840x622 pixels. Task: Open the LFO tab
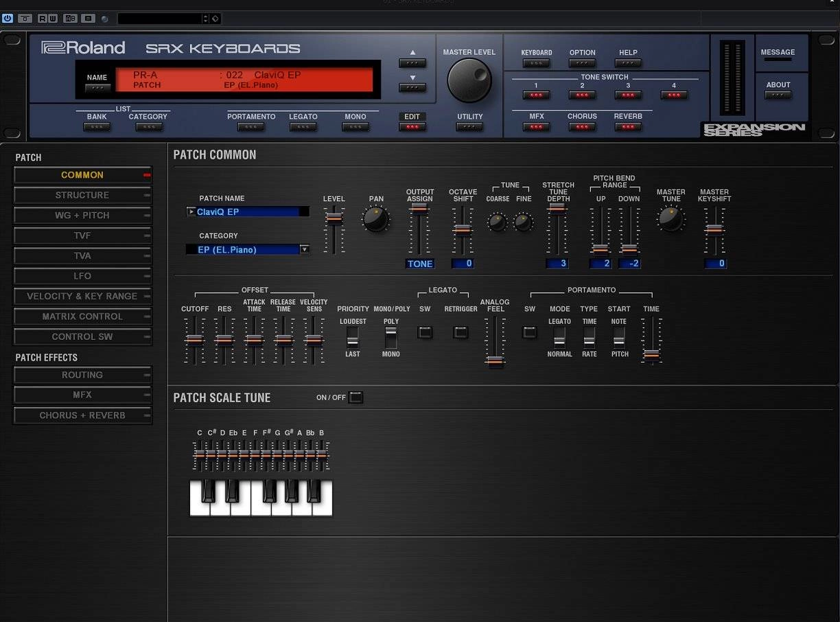[x=82, y=276]
